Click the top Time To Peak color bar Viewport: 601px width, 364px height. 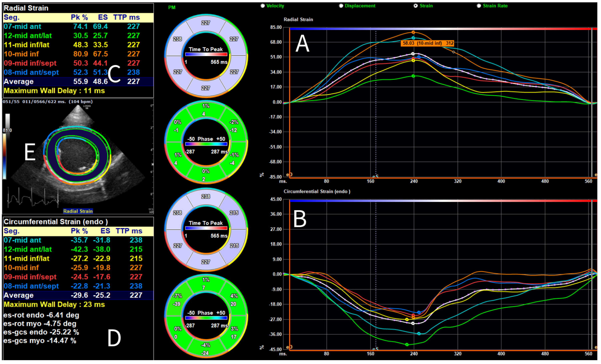(x=206, y=54)
